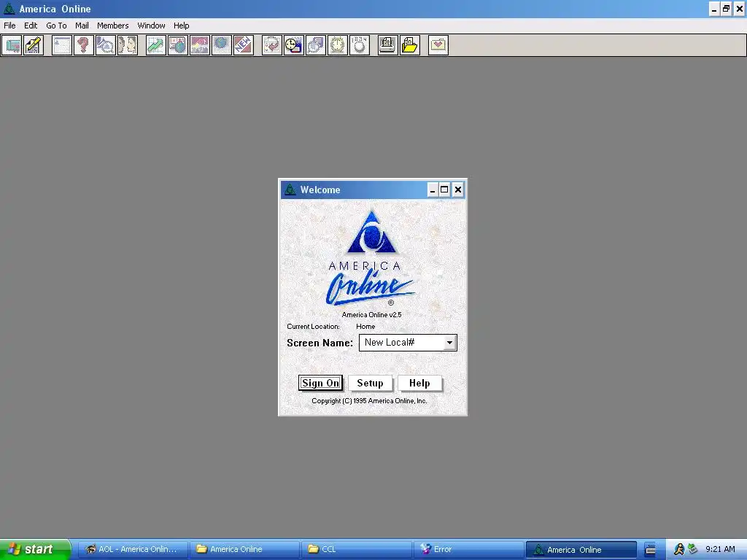
Task: Switch to Error taskbar item
Action: click(x=468, y=550)
